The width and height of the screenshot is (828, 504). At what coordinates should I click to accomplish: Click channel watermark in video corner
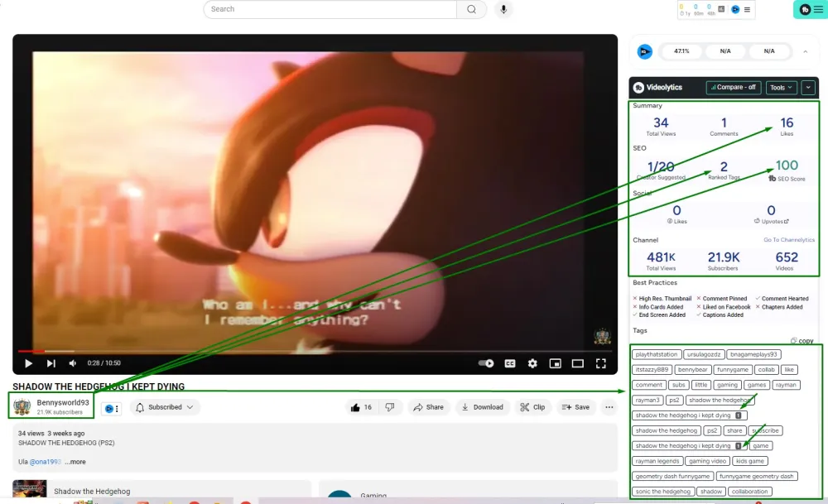tap(602, 336)
